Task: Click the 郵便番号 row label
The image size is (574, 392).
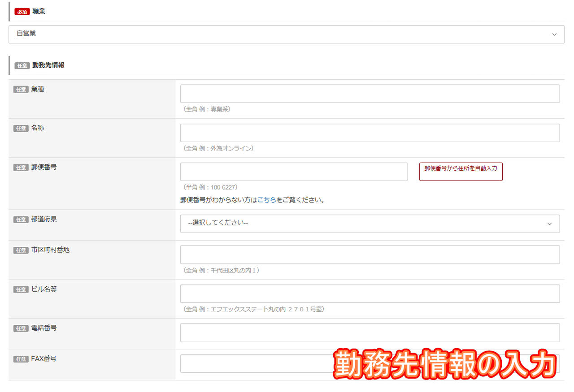Action: point(44,167)
